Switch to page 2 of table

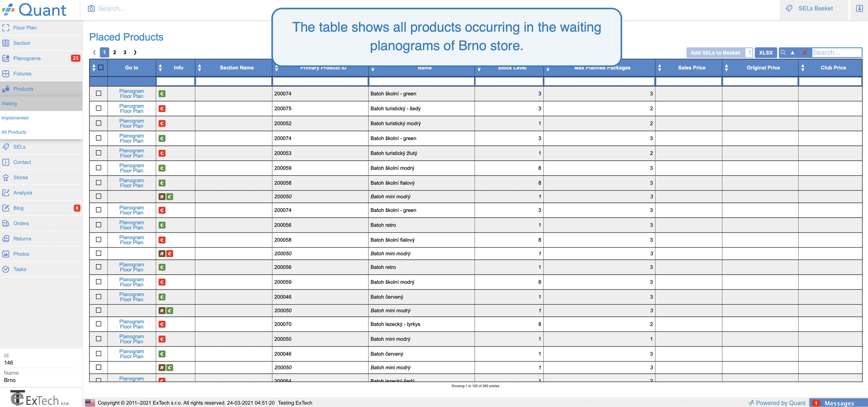pos(115,52)
